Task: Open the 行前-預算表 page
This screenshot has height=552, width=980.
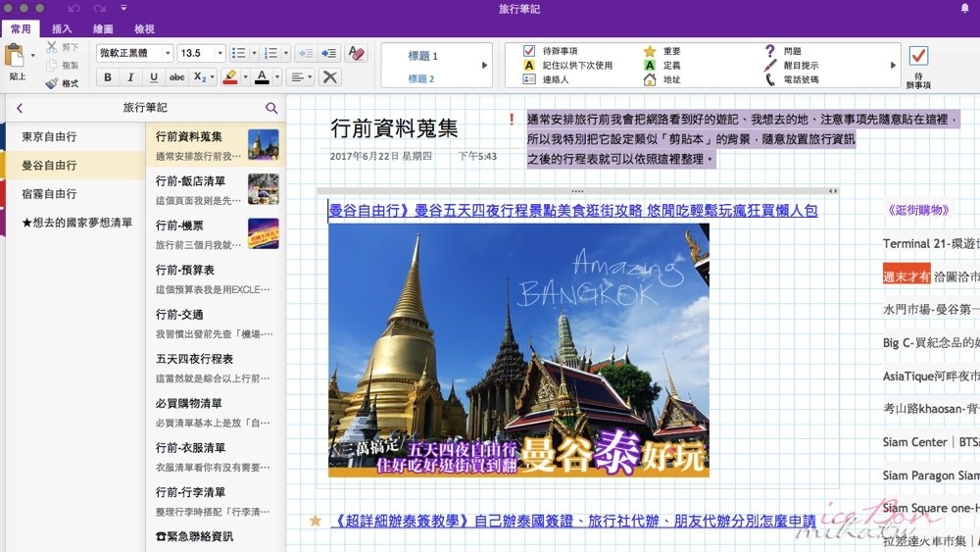Action: pos(216,278)
